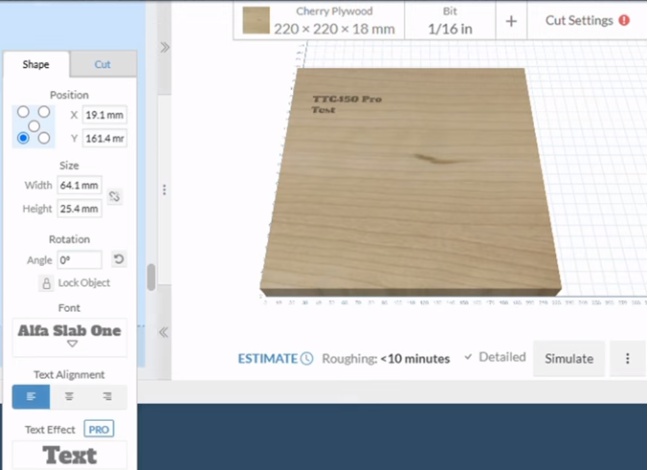Click the reset rotation icon
648x470 pixels.
119,259
